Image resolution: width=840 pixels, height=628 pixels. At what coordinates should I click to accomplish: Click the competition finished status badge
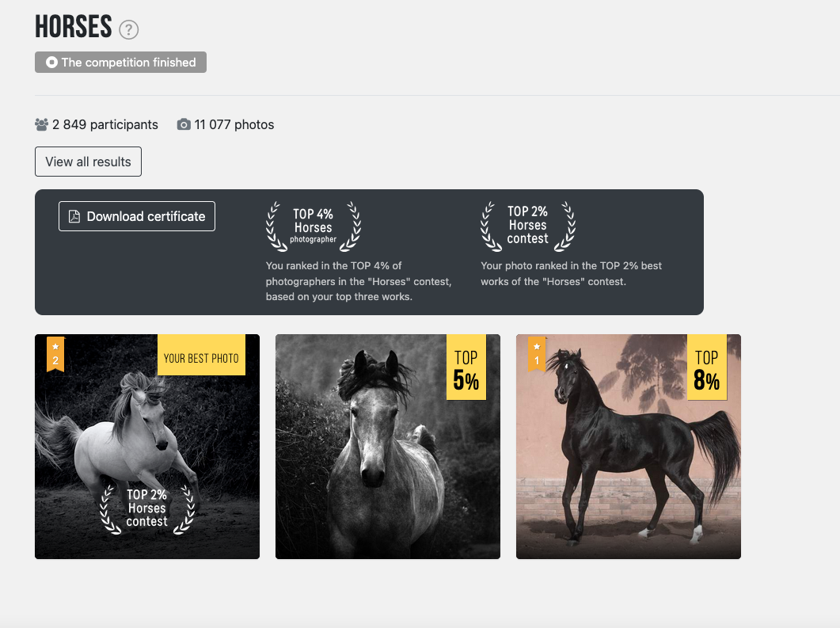click(x=120, y=62)
